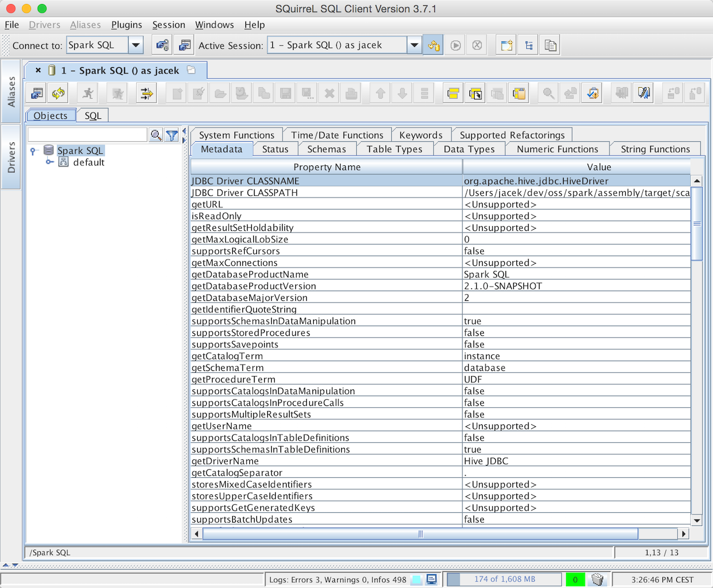Click the trash can icon in status bar
Image resolution: width=713 pixels, height=588 pixels.
pyautogui.click(x=598, y=579)
